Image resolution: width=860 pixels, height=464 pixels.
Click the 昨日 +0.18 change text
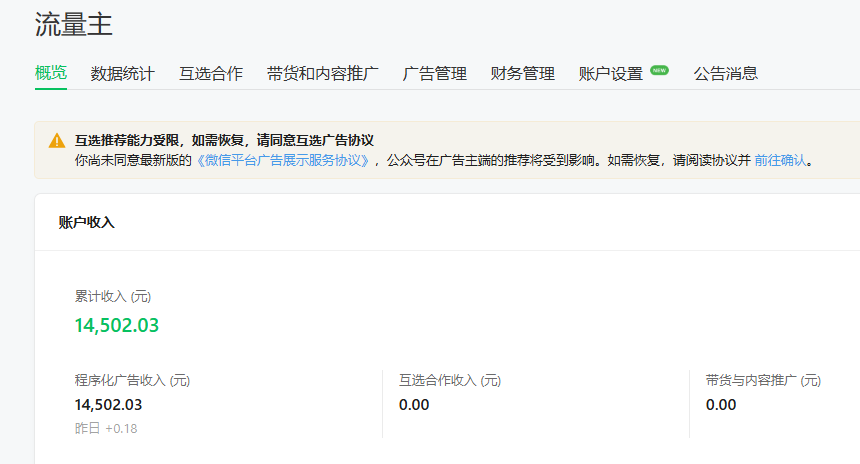click(106, 428)
